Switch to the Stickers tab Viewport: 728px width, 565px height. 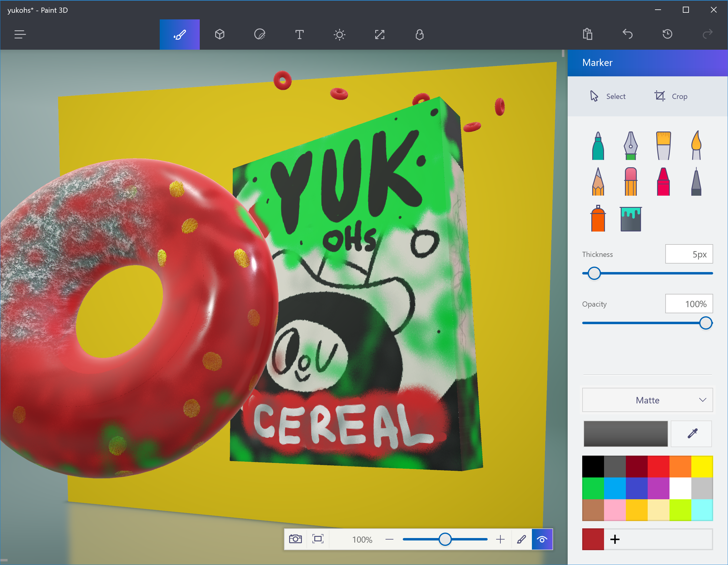pos(259,34)
